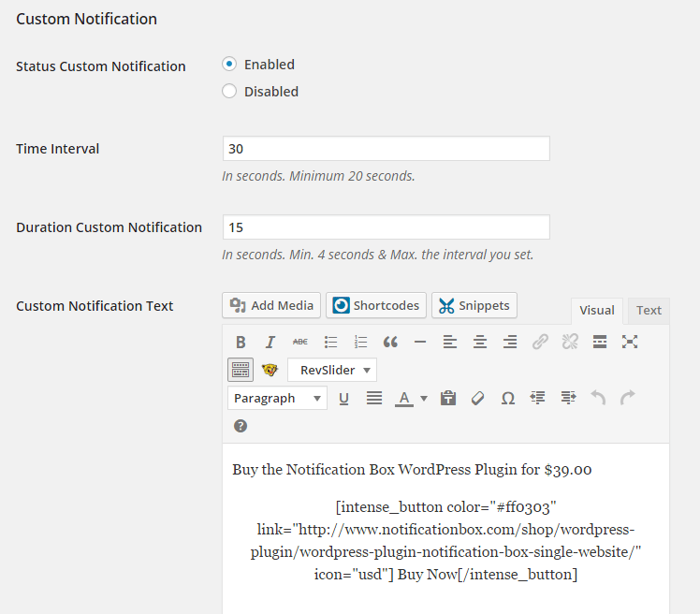Apply the current text color swatch
The width and height of the screenshot is (700, 614).
tap(403, 399)
